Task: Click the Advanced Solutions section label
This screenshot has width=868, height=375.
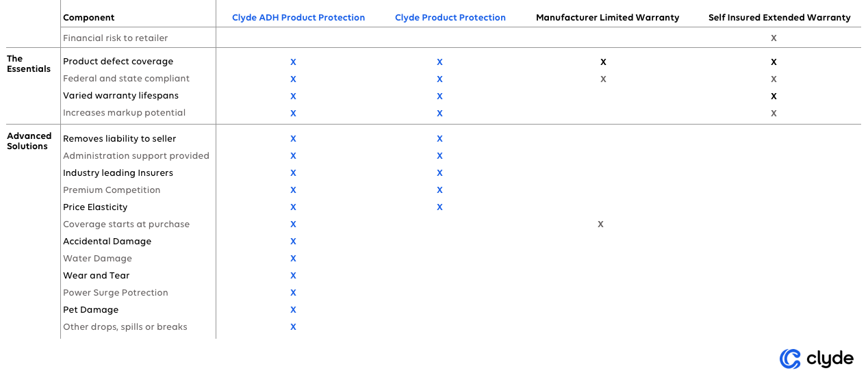Action: pyautogui.click(x=29, y=141)
